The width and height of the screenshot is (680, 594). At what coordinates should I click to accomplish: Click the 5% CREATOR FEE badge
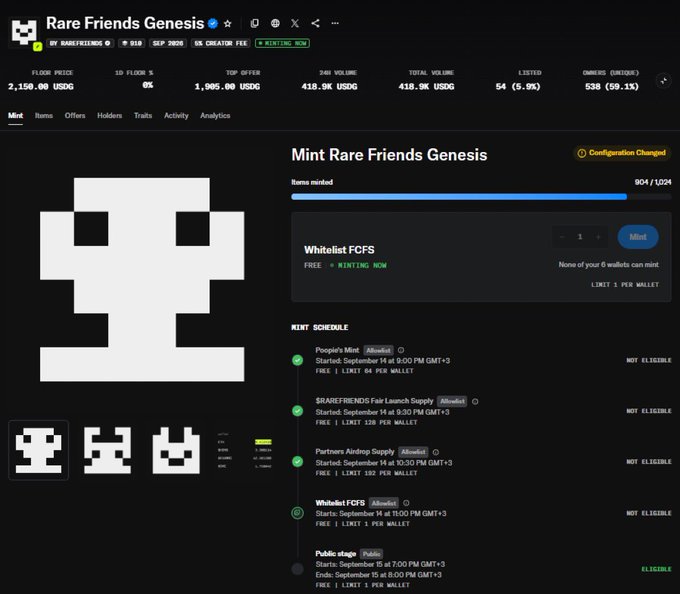tap(221, 43)
